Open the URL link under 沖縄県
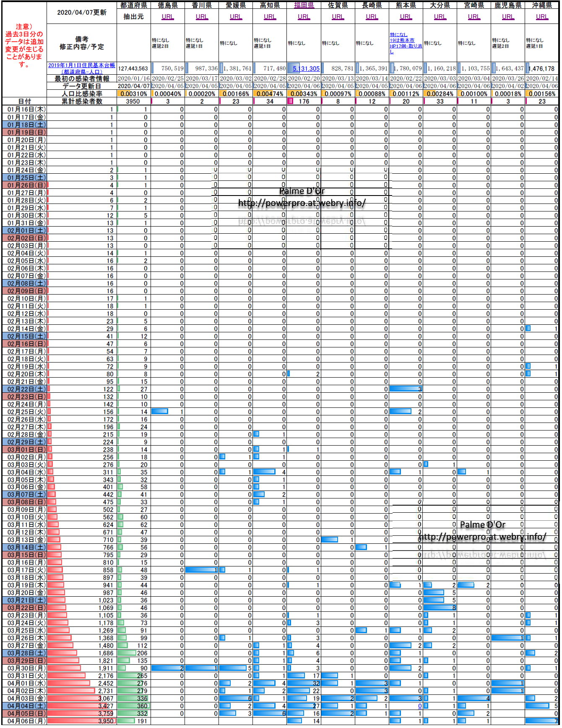The image size is (562, 728). (542, 17)
